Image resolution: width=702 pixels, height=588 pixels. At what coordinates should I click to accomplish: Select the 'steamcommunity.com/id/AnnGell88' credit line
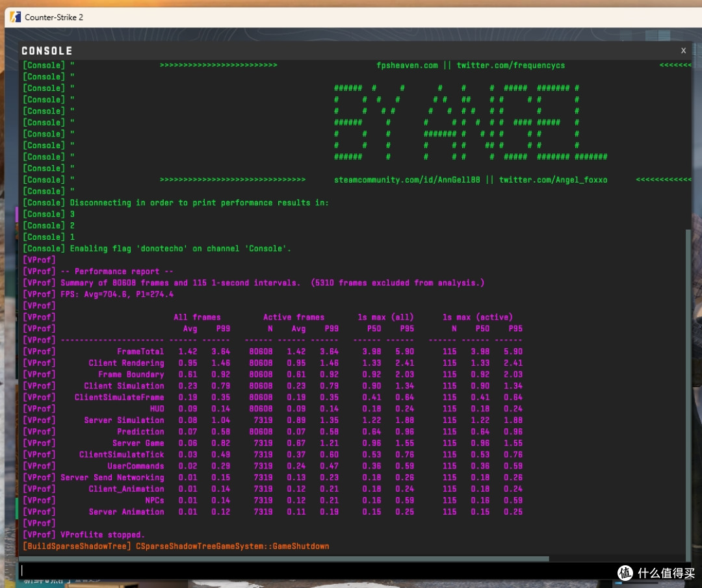[x=471, y=180]
